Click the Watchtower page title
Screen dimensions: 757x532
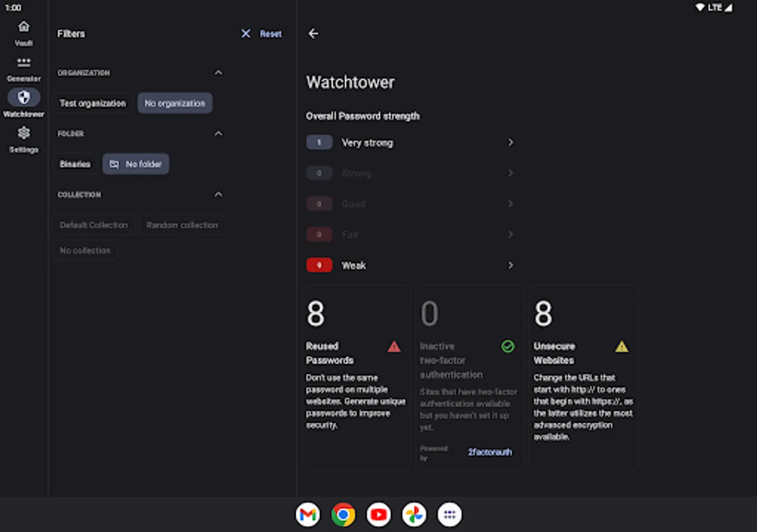tap(350, 82)
